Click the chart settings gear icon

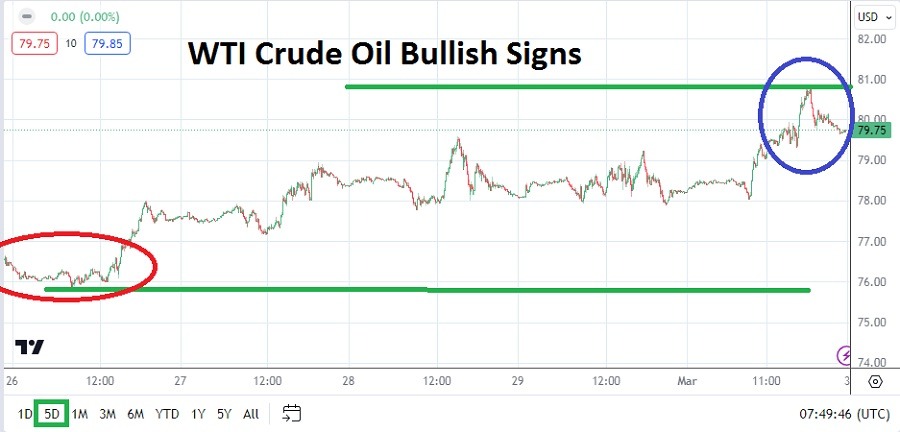click(875, 381)
